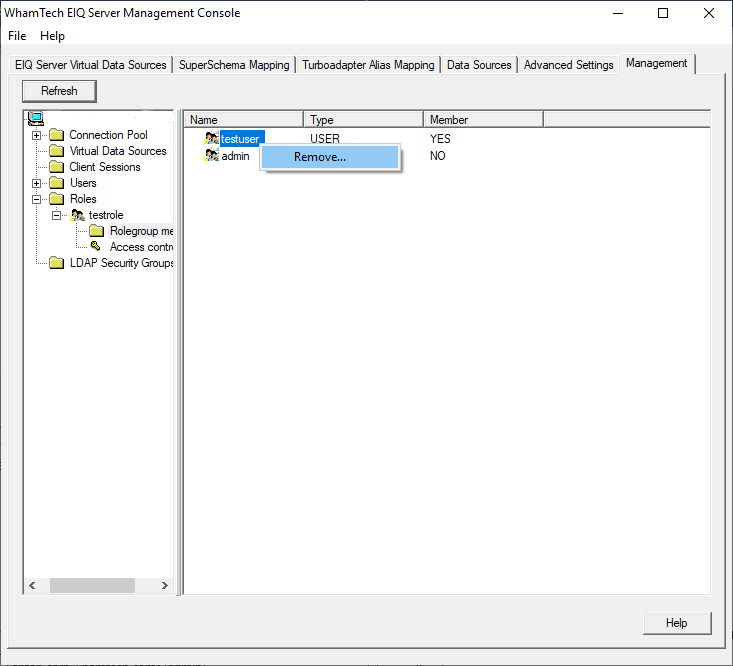Collapse the testrole tree node
733x666 pixels.
pyautogui.click(x=57, y=215)
